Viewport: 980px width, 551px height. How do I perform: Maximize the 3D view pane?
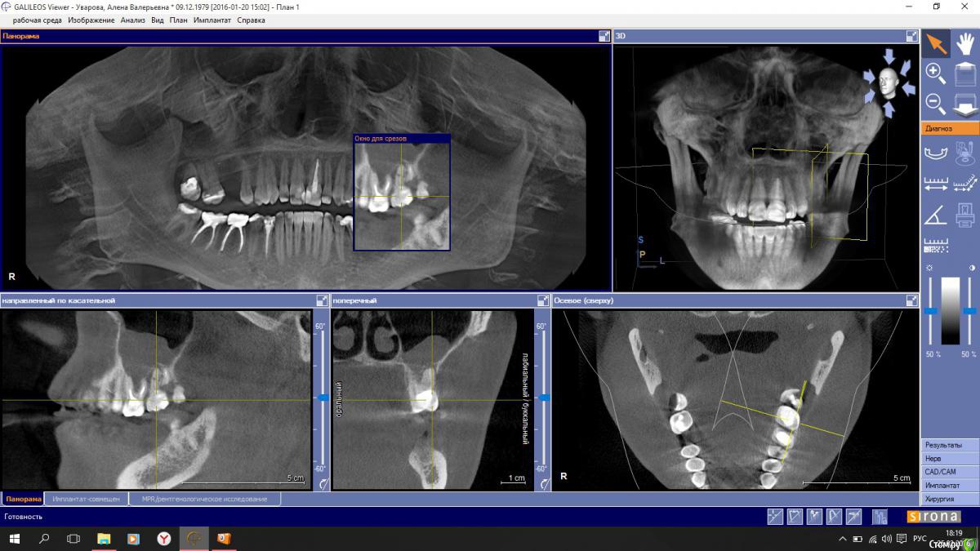[x=911, y=36]
